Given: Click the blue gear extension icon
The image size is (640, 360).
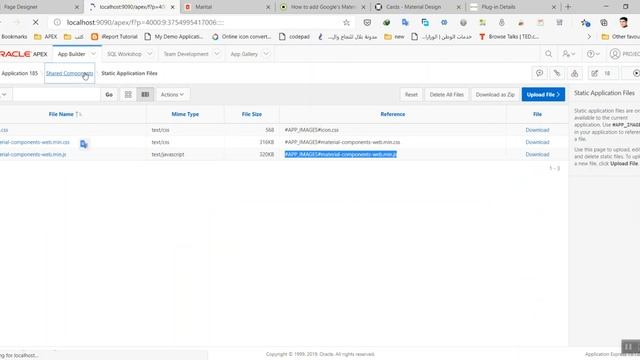Looking at the screenshot, I should [x=444, y=22].
